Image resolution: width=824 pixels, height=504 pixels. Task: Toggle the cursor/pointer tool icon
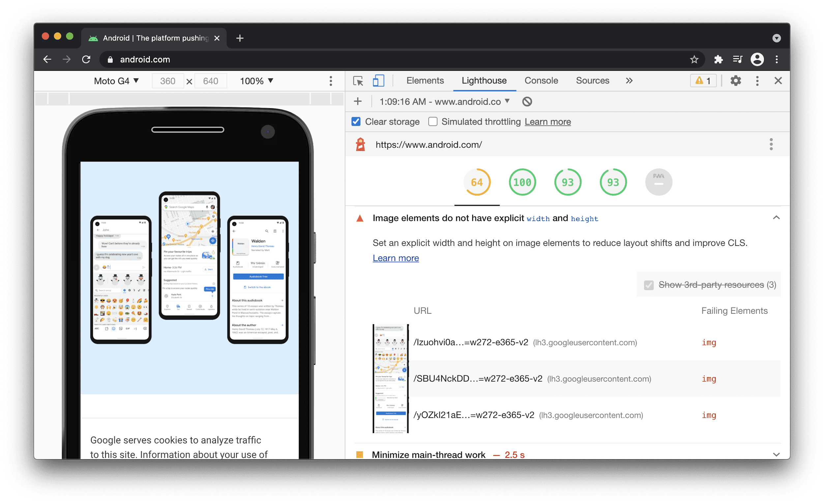click(x=358, y=81)
